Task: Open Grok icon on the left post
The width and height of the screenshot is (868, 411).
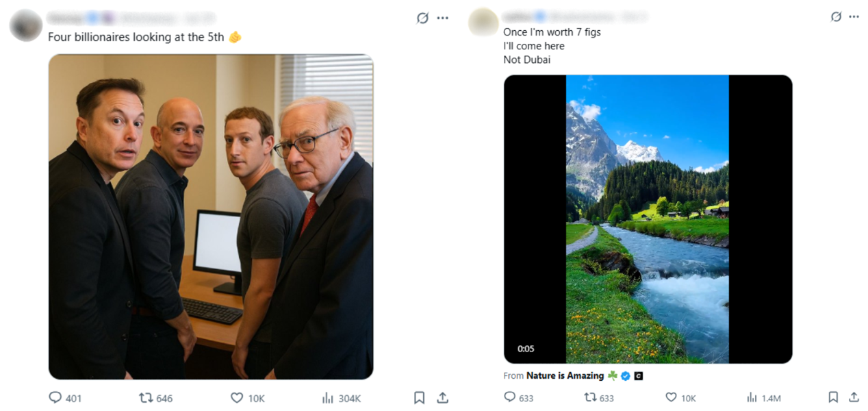Action: click(x=422, y=18)
